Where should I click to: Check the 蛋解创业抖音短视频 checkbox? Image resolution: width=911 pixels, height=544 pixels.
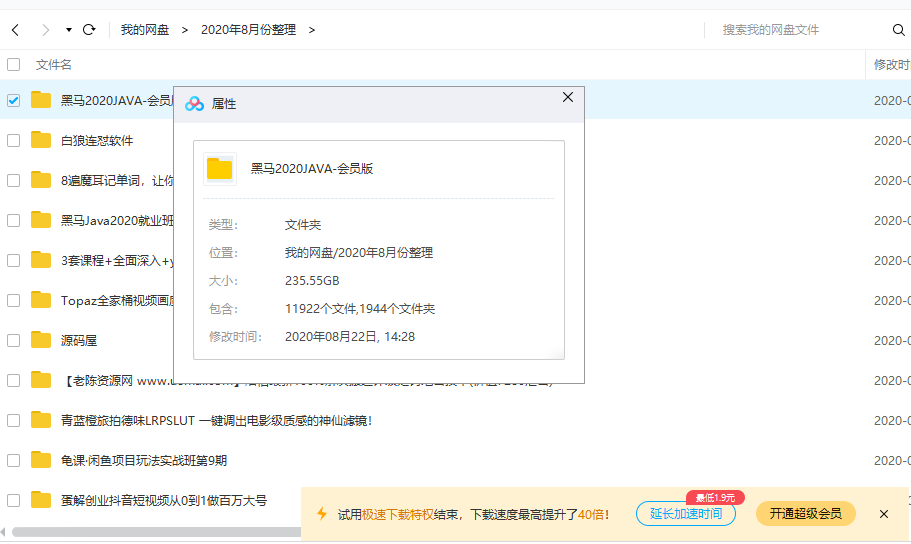point(13,500)
